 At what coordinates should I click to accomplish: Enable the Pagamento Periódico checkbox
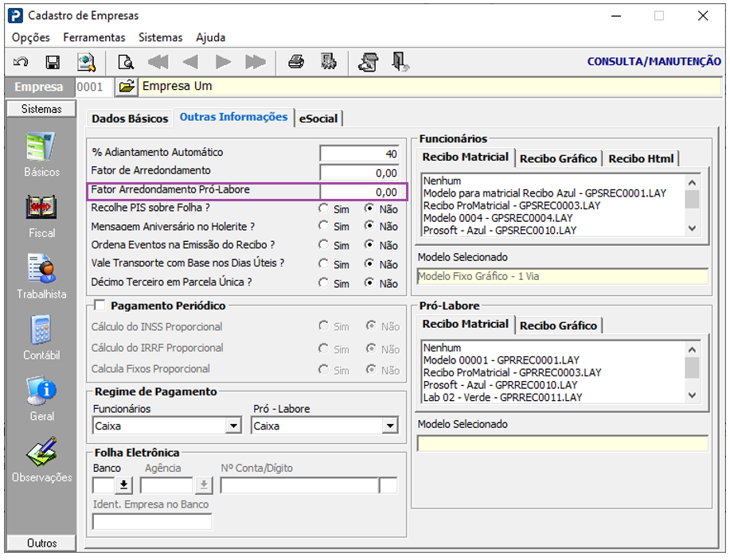(100, 305)
